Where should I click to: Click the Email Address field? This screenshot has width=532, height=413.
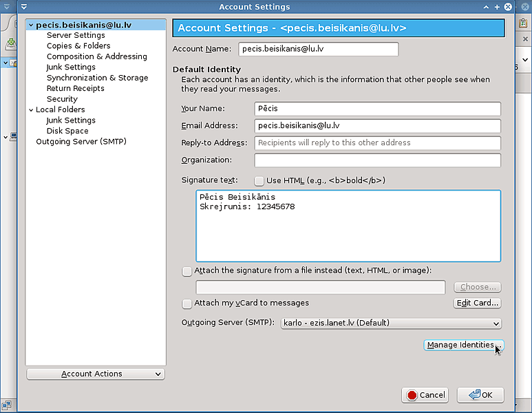point(377,126)
